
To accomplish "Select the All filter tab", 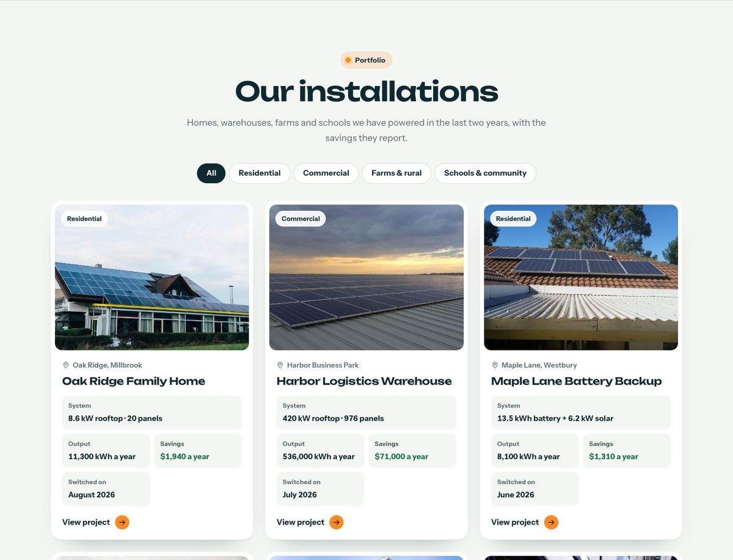I will pyautogui.click(x=211, y=173).
